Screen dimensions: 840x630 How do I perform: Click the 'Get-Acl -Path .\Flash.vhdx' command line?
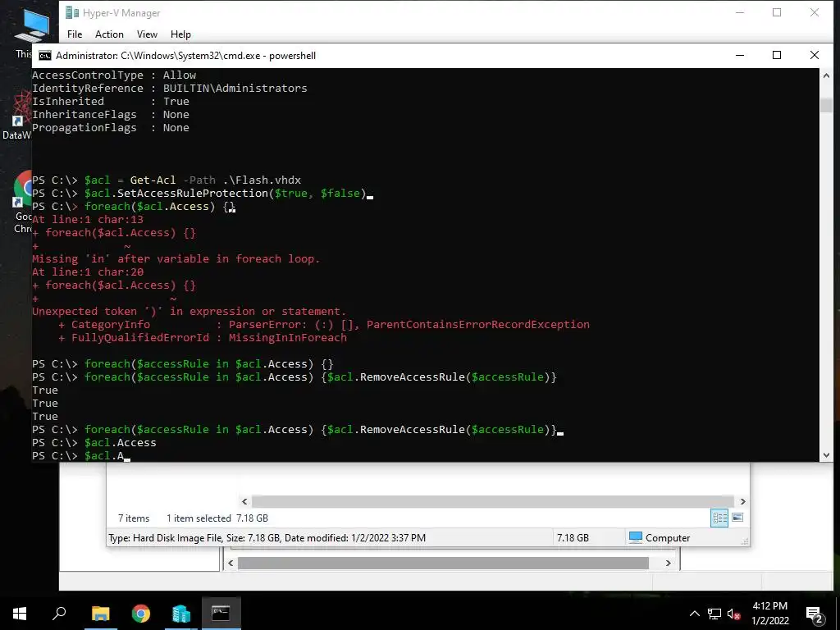[x=216, y=180]
